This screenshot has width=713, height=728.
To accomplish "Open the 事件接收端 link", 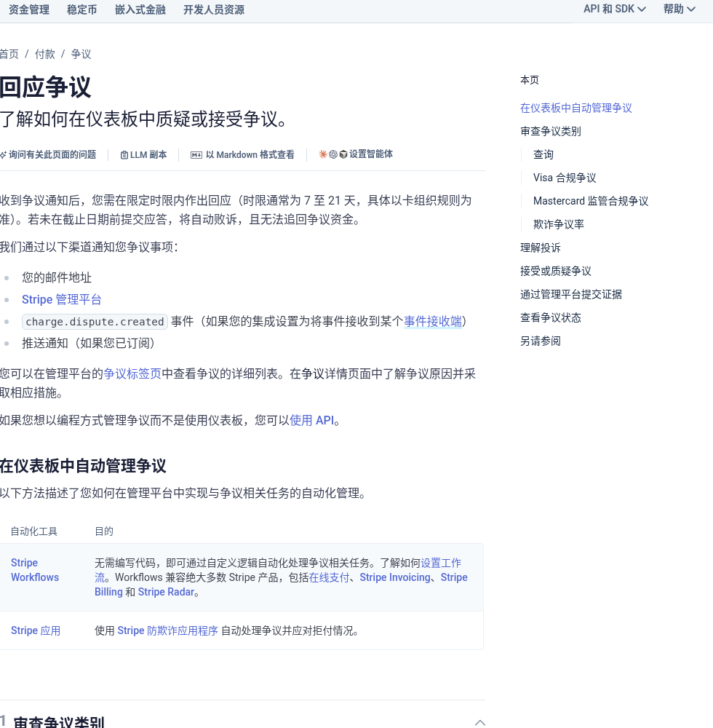I will pos(433,321).
